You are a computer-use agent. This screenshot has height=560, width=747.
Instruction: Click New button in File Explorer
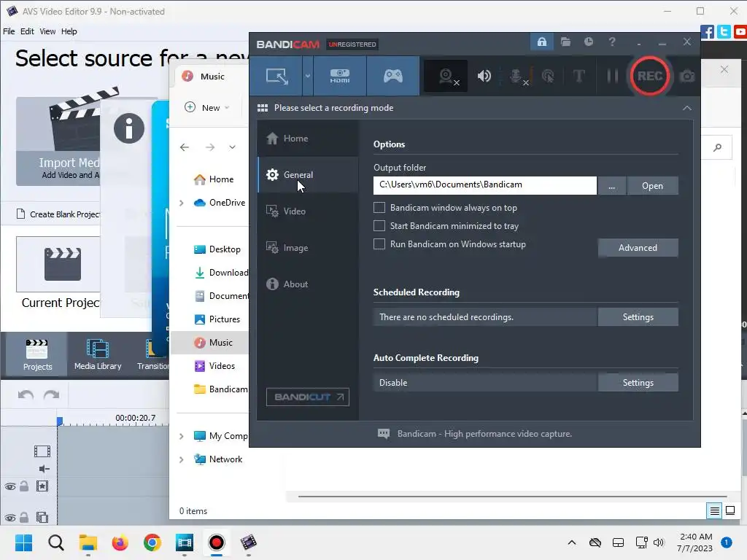pos(206,108)
